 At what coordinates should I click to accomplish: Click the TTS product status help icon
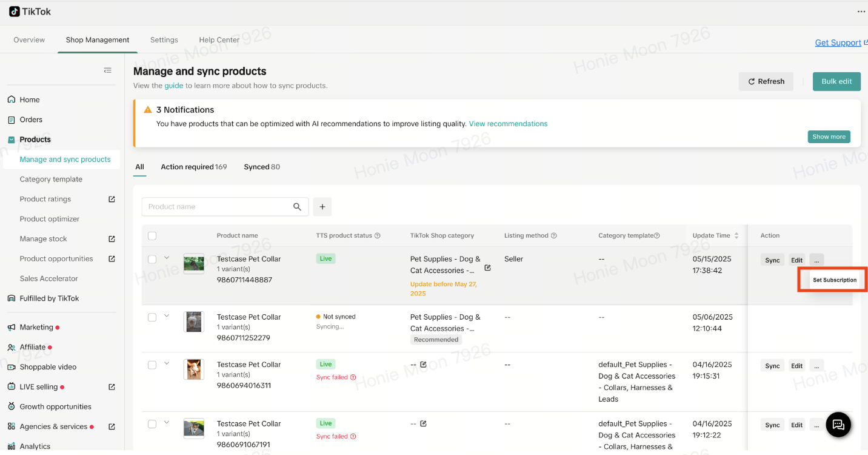click(x=378, y=235)
